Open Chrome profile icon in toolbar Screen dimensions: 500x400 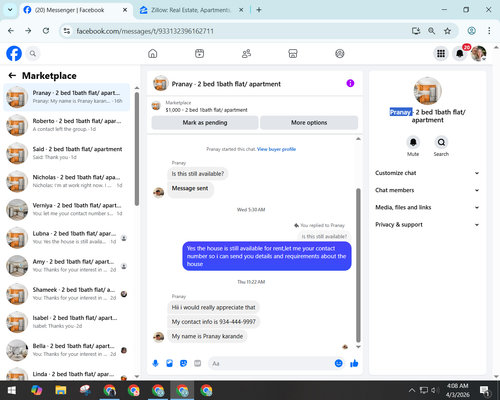(x=471, y=31)
